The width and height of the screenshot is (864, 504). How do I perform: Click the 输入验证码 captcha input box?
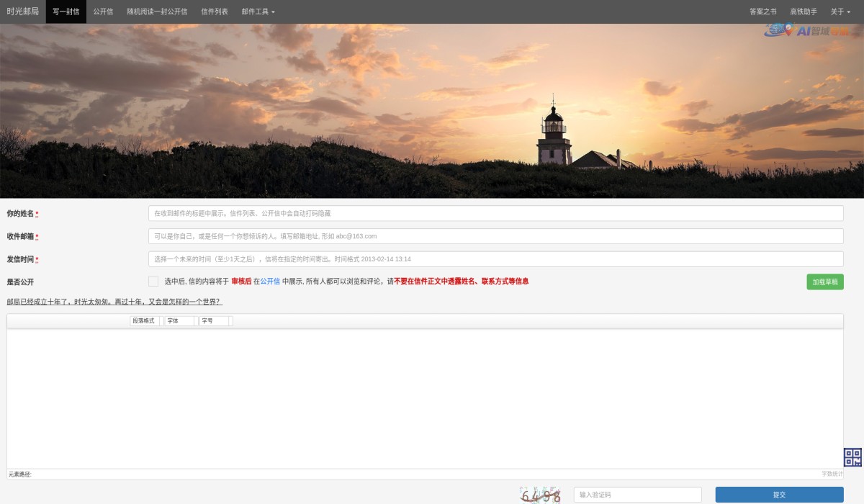pos(637,495)
